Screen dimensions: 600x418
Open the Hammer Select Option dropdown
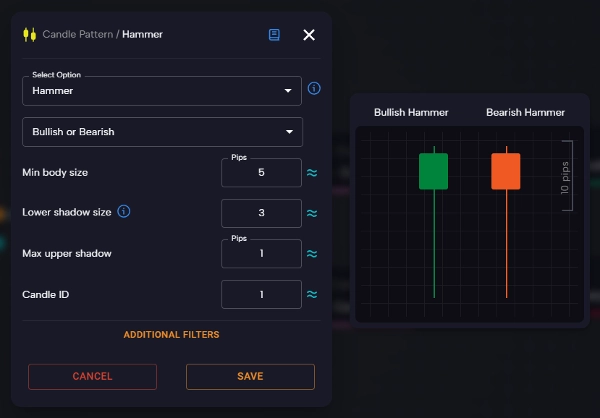[x=161, y=91]
